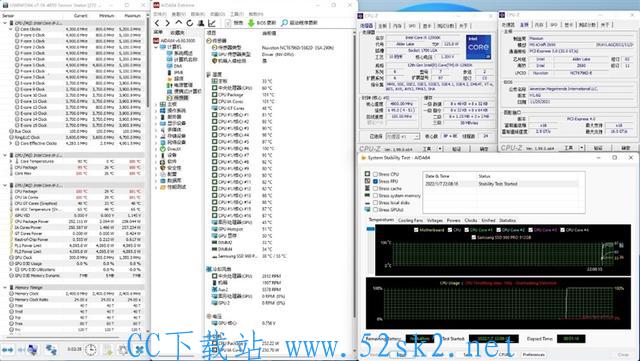640x361 pixels.
Task: Open the AIDA64 graph chart toolbar icon
Action: click(212, 23)
